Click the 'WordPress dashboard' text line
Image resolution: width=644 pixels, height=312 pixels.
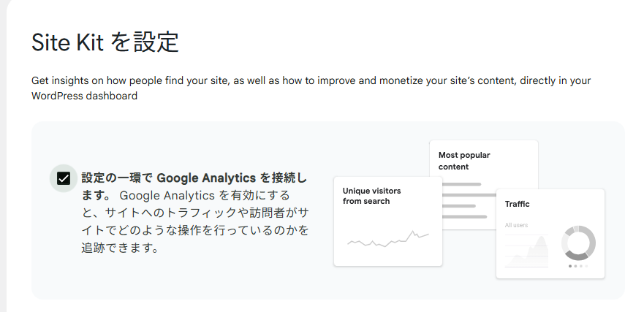[x=84, y=96]
